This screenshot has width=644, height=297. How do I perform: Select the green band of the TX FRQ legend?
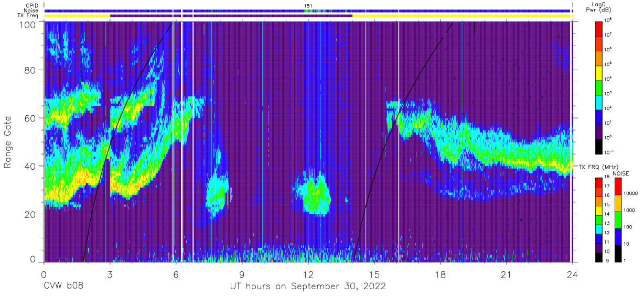pos(599,219)
